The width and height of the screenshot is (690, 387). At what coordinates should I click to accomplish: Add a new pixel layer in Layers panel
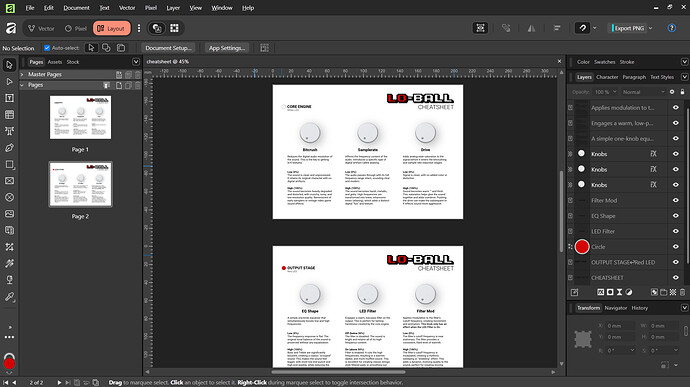[673, 292]
